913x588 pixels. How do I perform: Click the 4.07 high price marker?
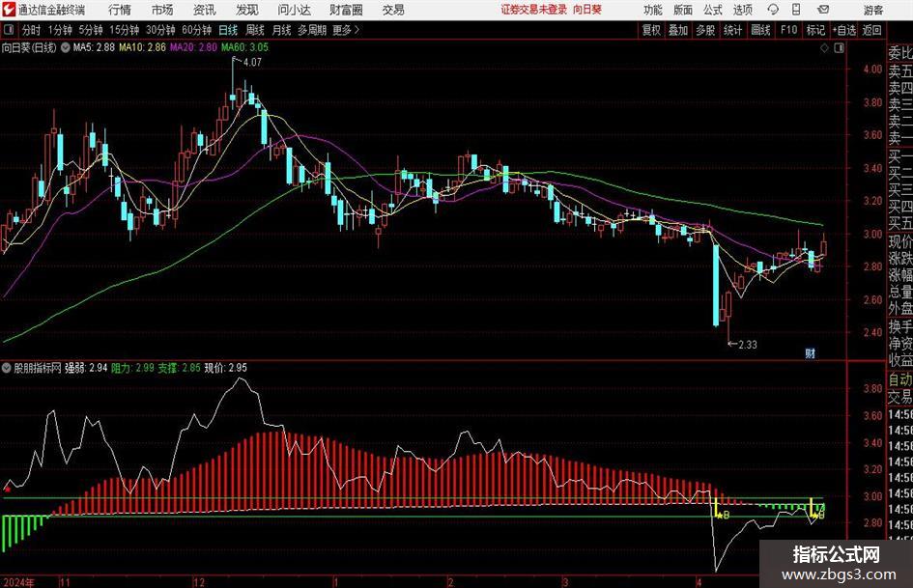pyautogui.click(x=252, y=63)
